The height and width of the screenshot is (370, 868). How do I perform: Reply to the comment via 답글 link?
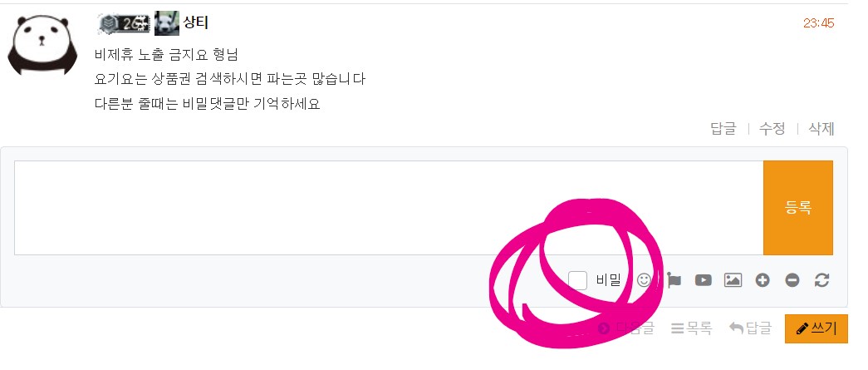[723, 129]
